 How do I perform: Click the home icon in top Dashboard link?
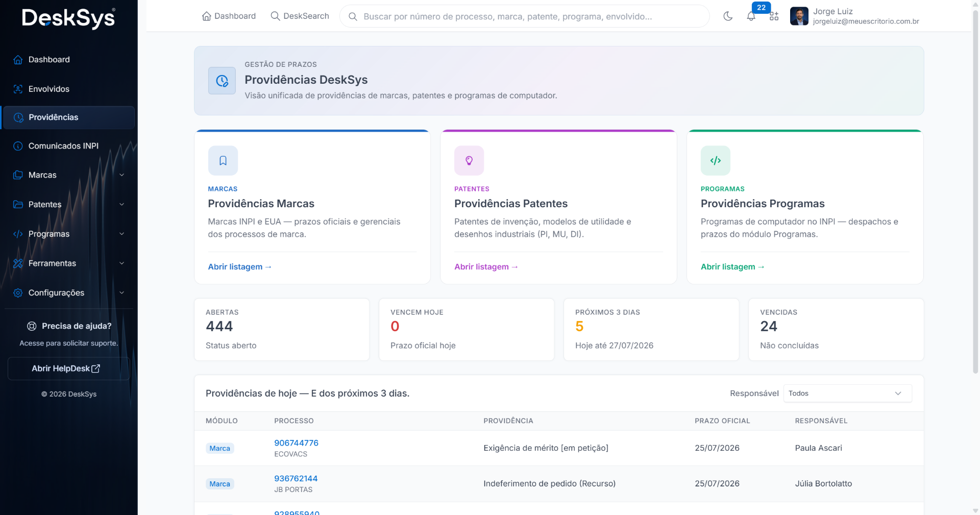(207, 16)
